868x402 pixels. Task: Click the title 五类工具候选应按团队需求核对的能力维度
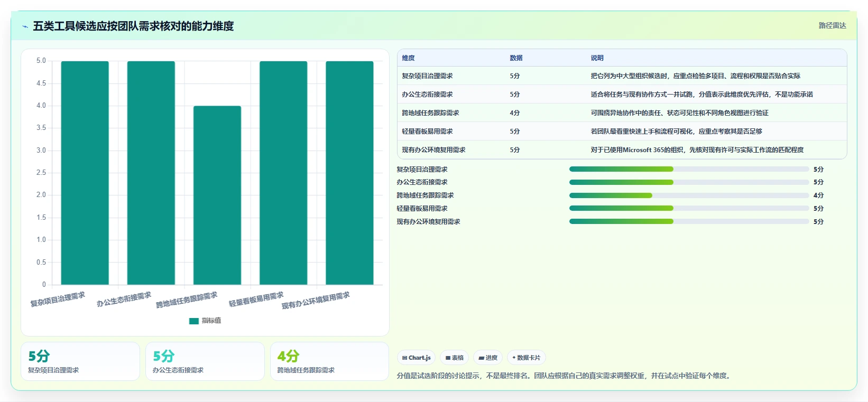point(133,26)
